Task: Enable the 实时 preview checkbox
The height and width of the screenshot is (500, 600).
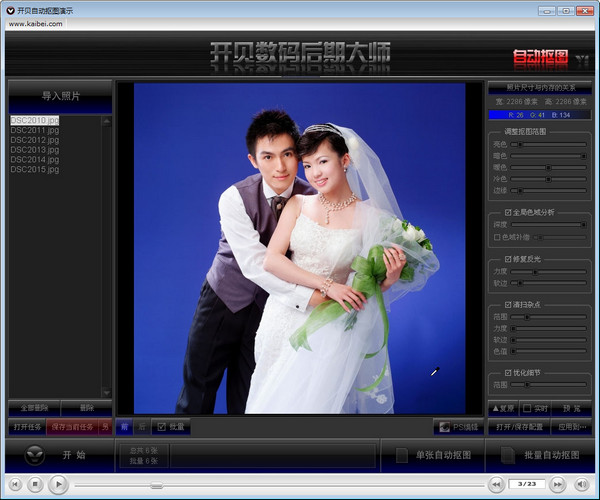Action: 527,409
